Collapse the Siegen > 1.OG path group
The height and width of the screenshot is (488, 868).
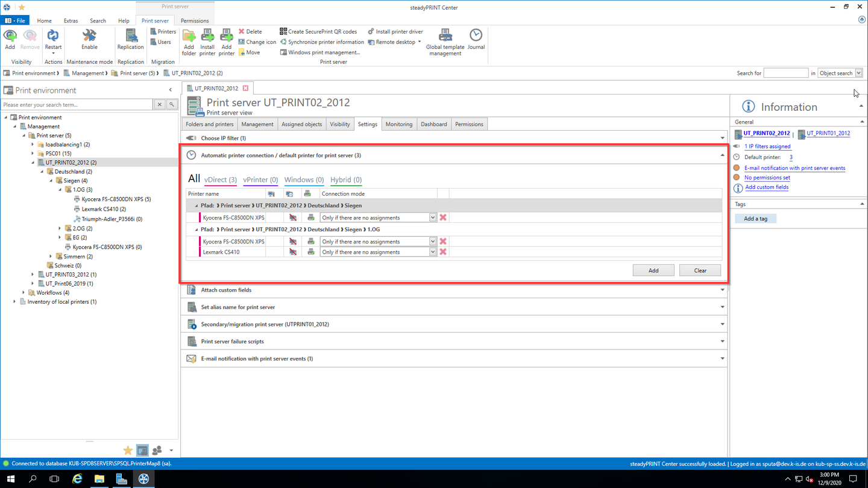tap(196, 230)
